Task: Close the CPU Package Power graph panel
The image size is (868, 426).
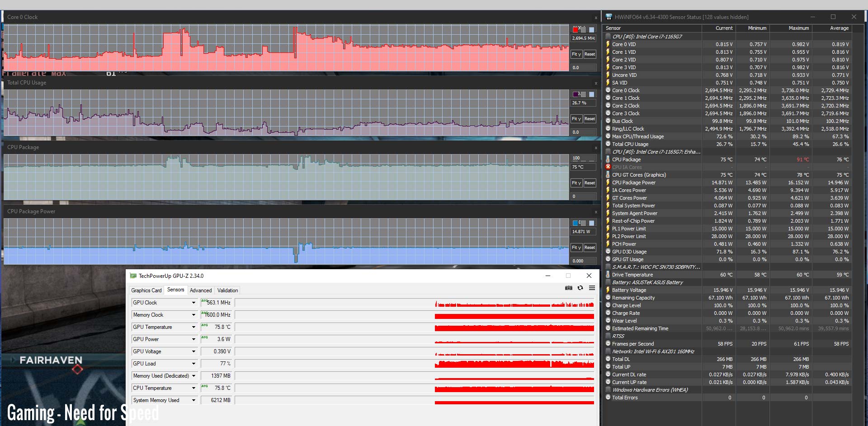Action: [x=596, y=212]
